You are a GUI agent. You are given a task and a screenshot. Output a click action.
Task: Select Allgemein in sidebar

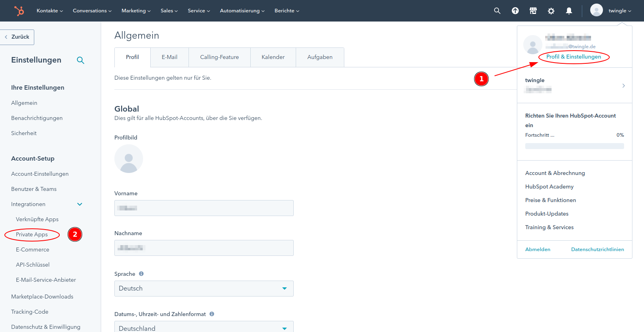pos(24,103)
